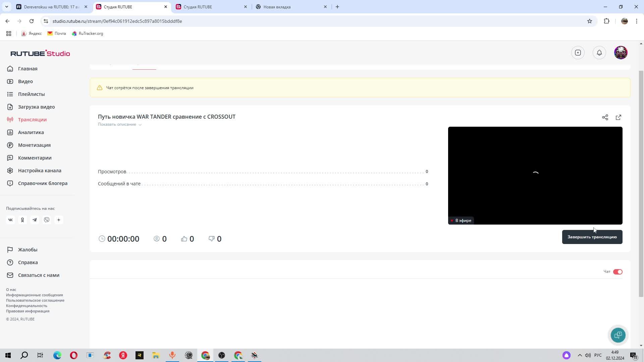Open Аналитика section

coord(31,132)
